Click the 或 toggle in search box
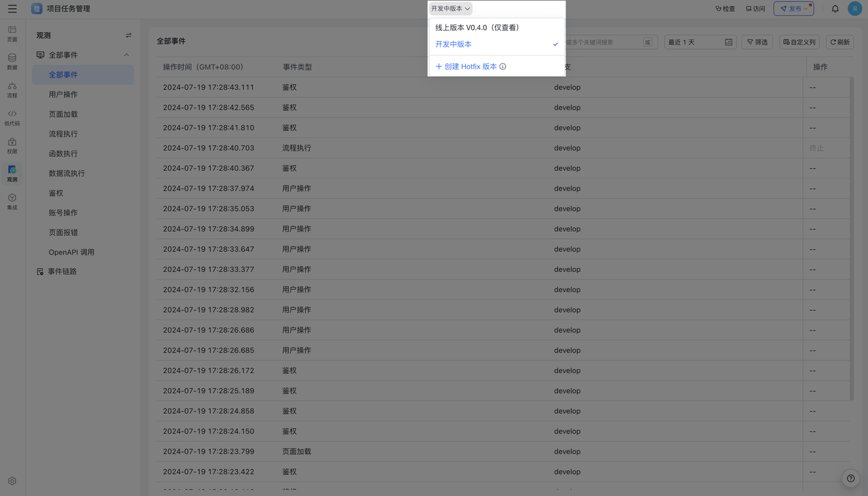 (648, 42)
